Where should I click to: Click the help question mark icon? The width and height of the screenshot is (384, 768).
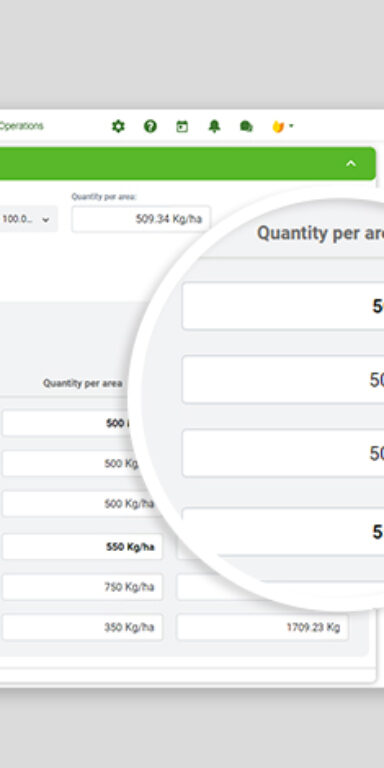pos(150,126)
